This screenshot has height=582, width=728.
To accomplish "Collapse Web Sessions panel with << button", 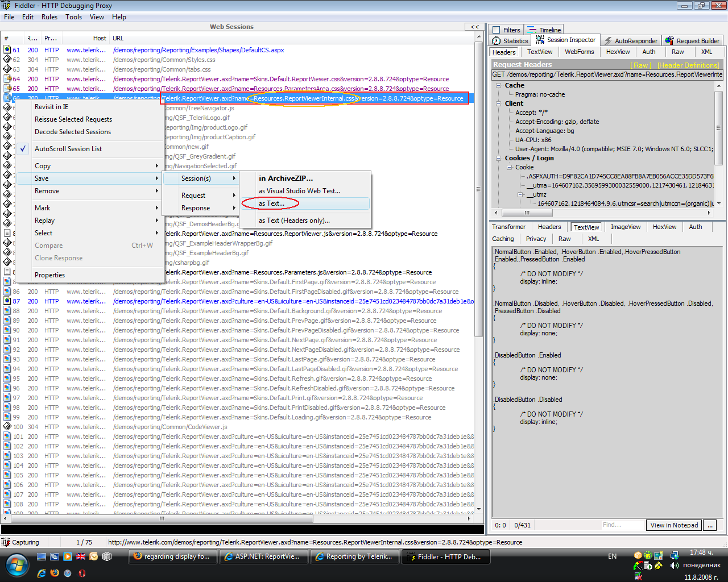I will (x=474, y=27).
